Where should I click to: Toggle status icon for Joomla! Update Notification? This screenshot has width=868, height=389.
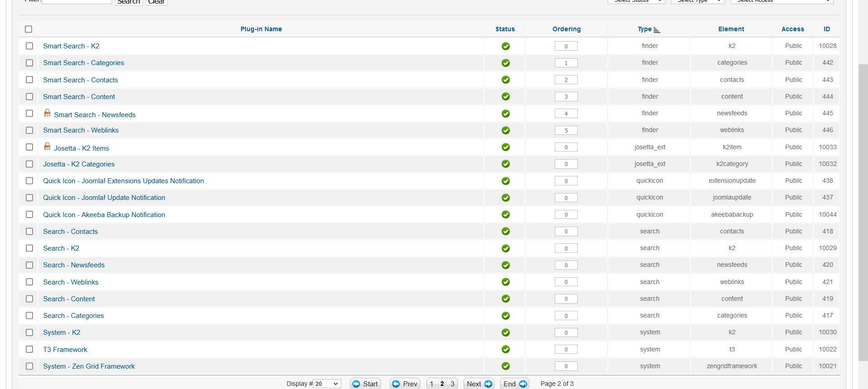[x=505, y=198]
